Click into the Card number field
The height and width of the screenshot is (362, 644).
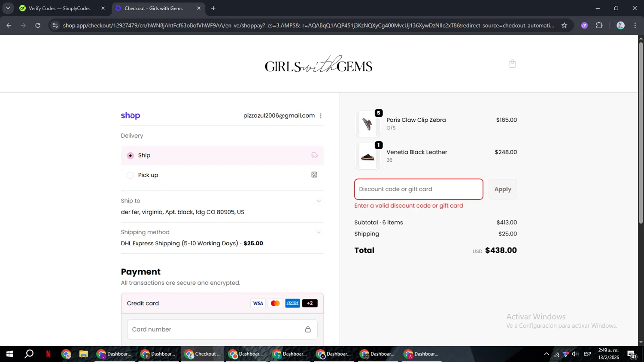pos(222,329)
